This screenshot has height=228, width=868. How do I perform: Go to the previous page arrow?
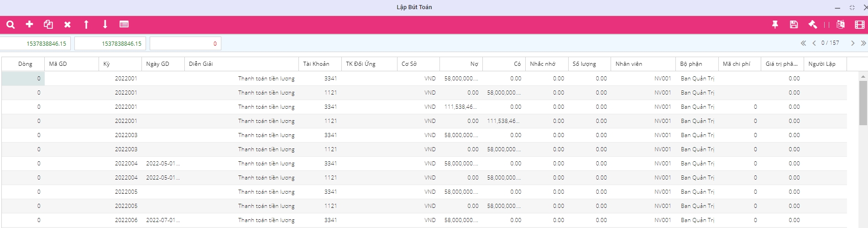point(814,43)
